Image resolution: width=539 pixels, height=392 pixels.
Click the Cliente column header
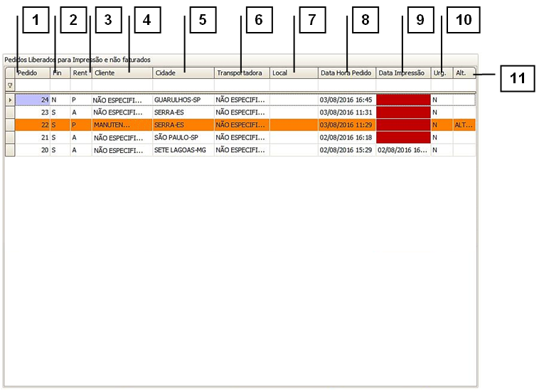(122, 73)
